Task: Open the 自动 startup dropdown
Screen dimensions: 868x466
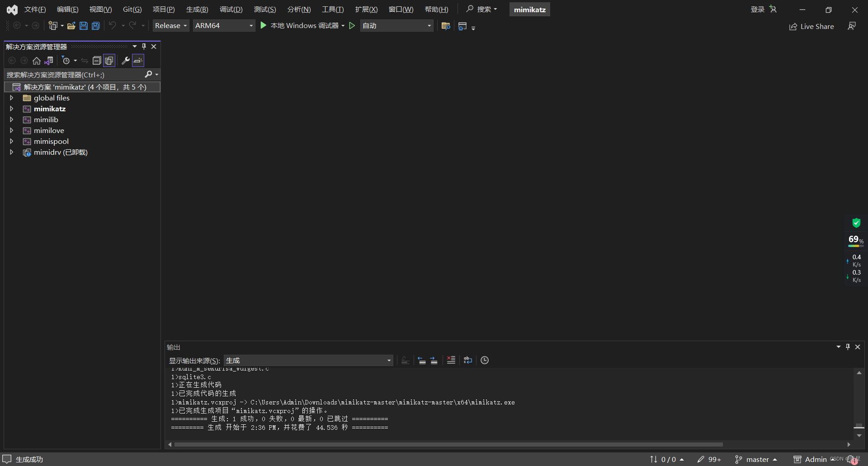Action: tap(396, 26)
